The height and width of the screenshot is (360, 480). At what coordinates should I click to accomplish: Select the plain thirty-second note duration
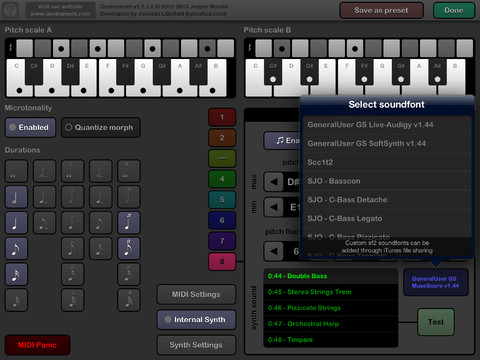[x=16, y=300]
